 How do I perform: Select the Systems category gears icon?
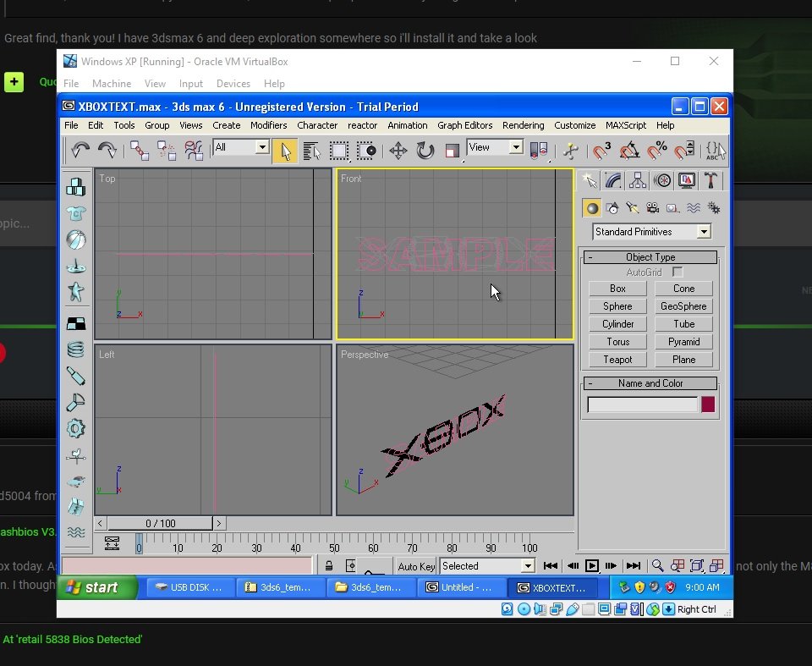pyautogui.click(x=714, y=208)
